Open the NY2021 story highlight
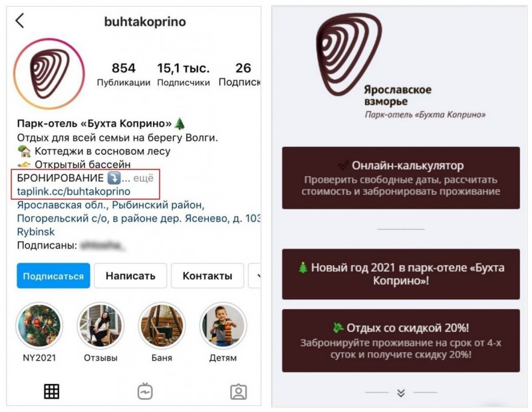The height and width of the screenshot is (412, 532). click(x=39, y=326)
